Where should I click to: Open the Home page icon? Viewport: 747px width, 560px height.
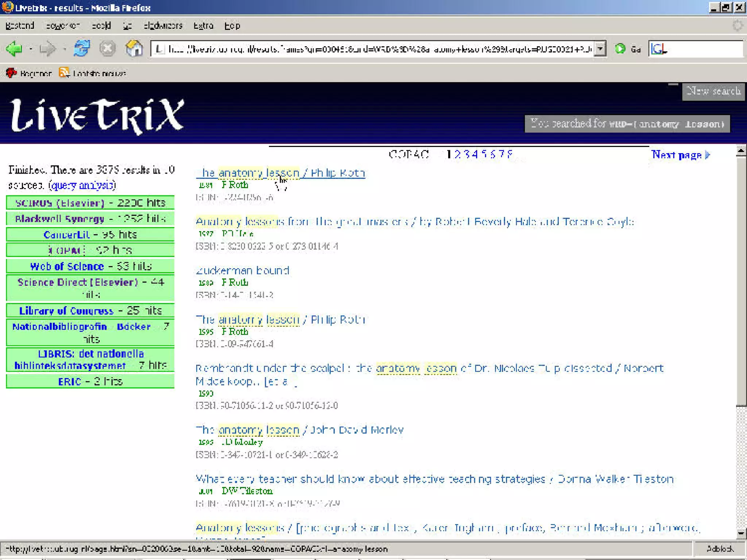134,48
